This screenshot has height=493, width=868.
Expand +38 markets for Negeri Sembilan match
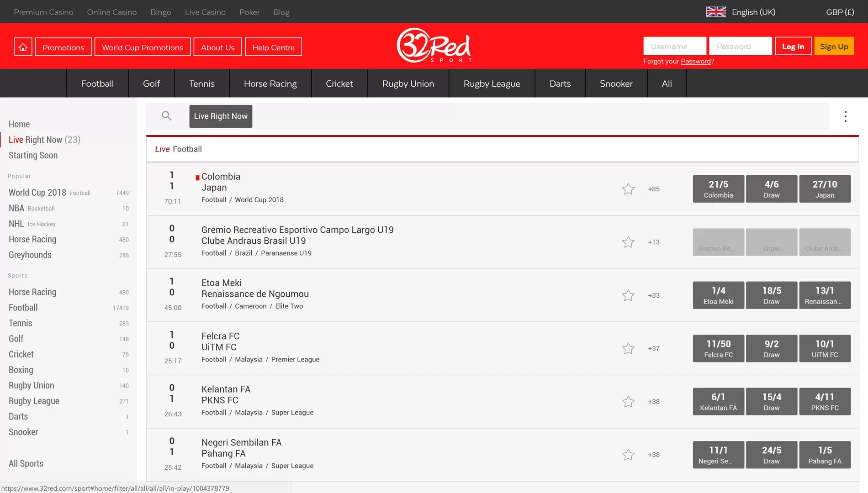point(654,455)
